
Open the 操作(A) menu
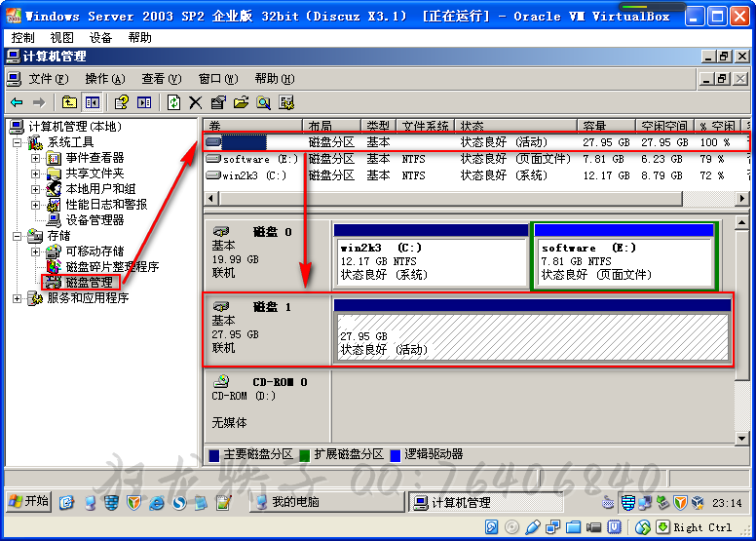[104, 79]
